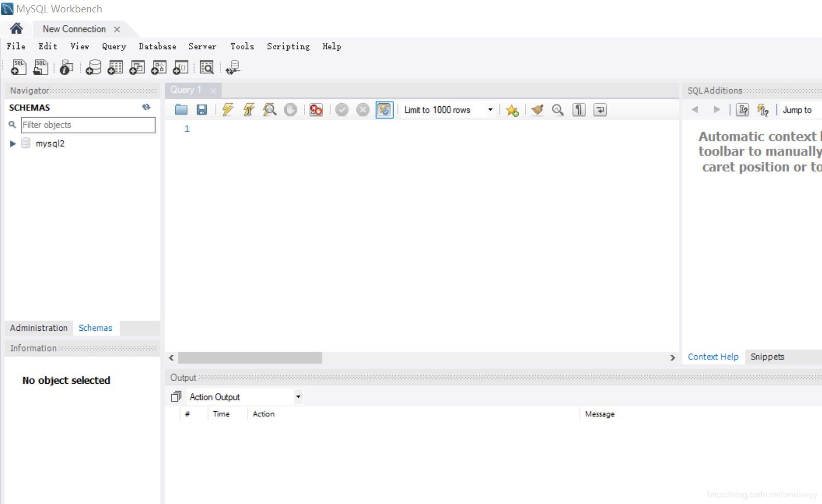Open a script file in the query editor
The height and width of the screenshot is (504, 822).
pos(181,109)
